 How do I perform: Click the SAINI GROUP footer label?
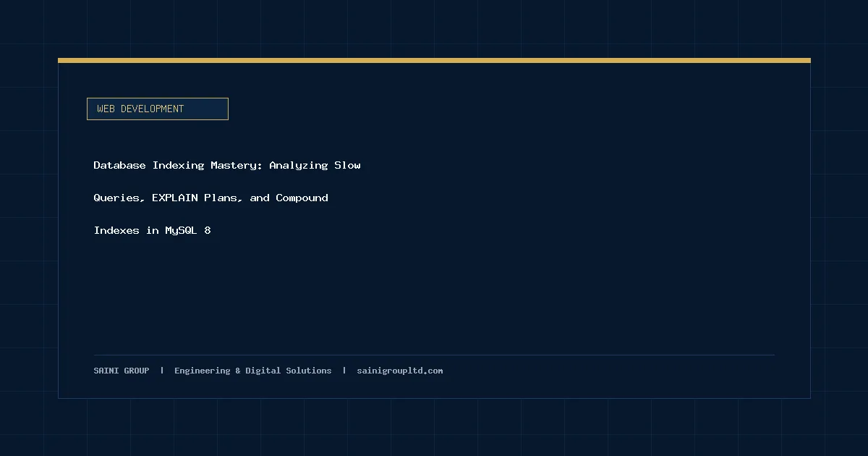click(122, 371)
